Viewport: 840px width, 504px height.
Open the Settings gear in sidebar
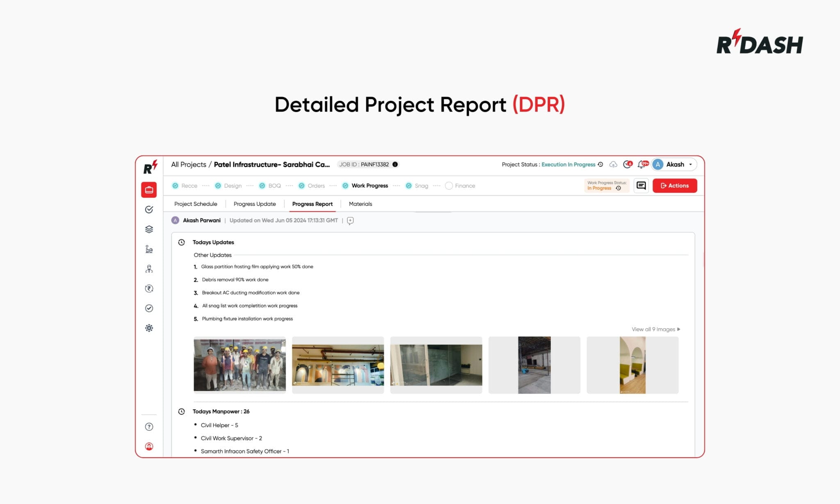149,328
